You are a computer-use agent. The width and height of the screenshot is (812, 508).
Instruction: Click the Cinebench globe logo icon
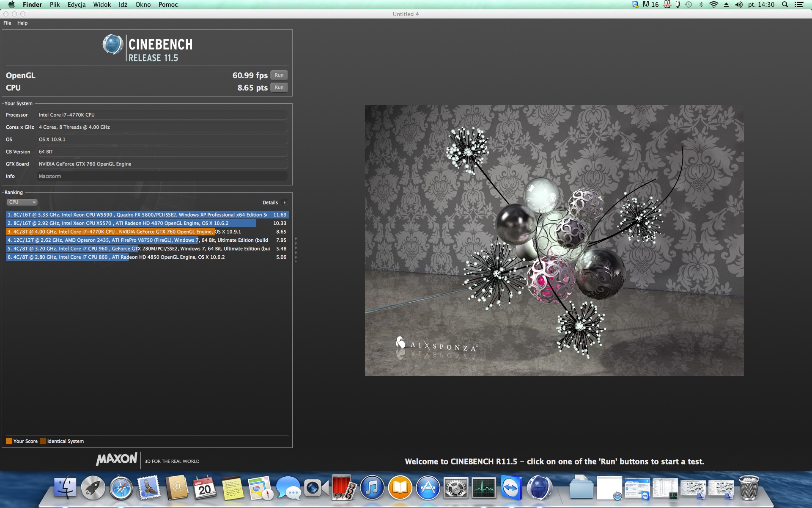(113, 44)
